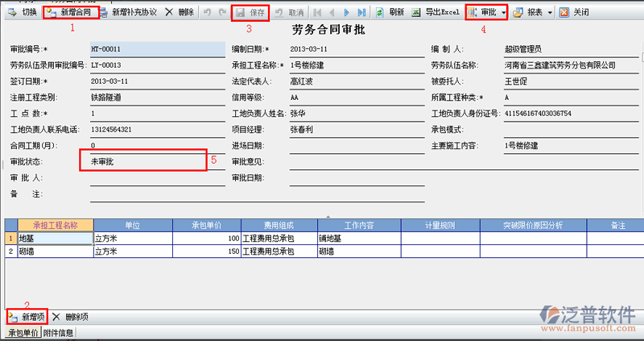Screen dimensions: 644x341
Task: Click the 铺地基 work content cell
Action: (359, 238)
